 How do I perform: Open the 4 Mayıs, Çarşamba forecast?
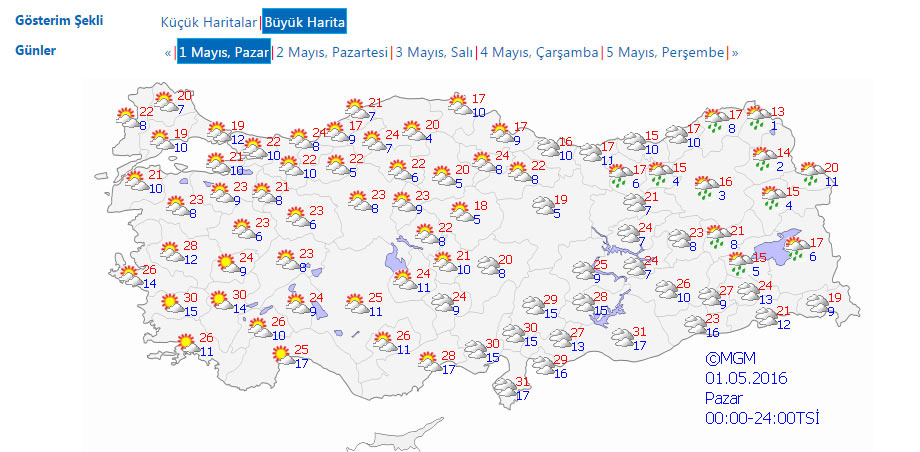(539, 52)
